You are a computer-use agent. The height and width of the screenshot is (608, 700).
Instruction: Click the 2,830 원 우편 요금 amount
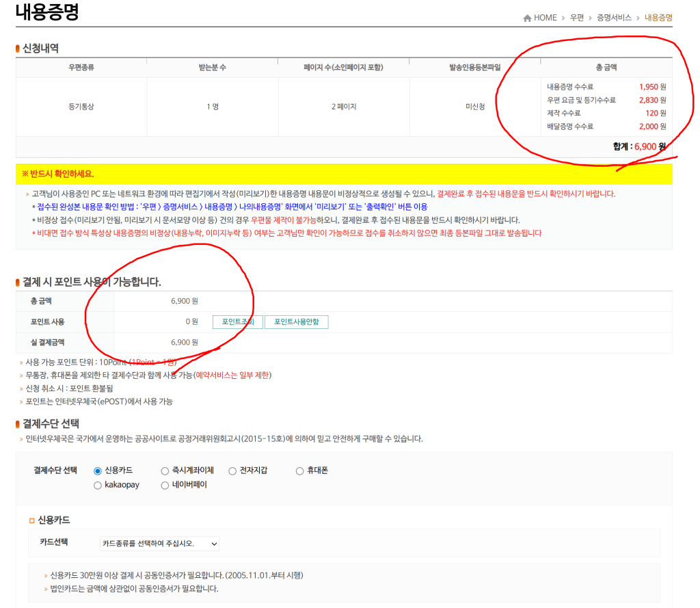(x=653, y=100)
